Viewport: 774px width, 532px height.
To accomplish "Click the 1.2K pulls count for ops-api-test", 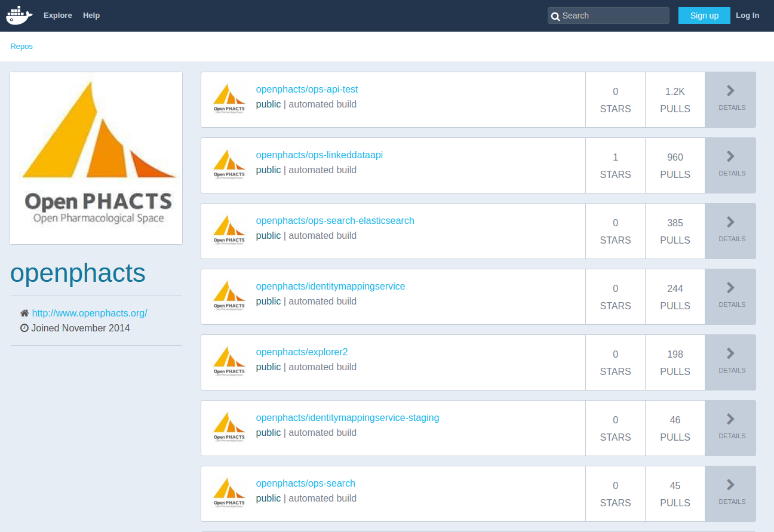I will [x=675, y=92].
